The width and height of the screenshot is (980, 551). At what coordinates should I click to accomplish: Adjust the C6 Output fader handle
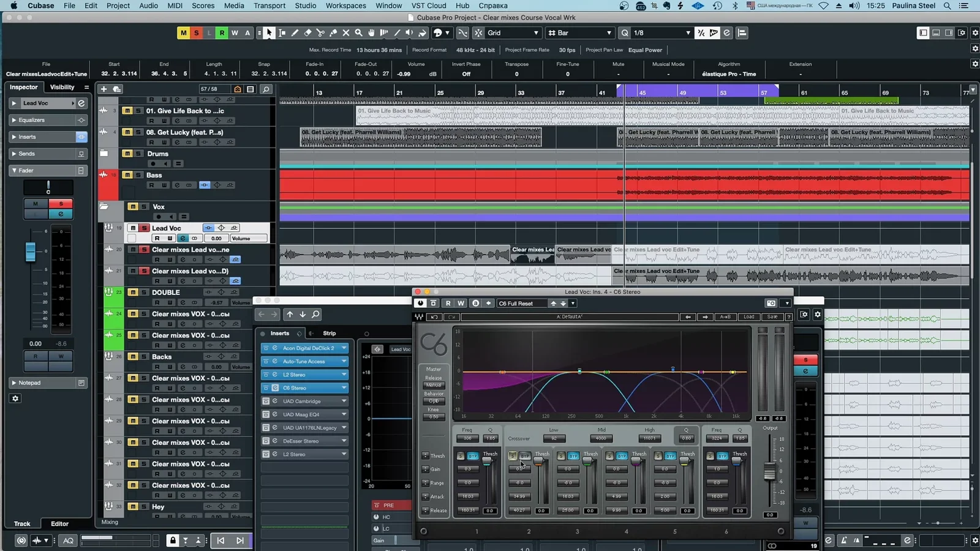[x=770, y=472]
